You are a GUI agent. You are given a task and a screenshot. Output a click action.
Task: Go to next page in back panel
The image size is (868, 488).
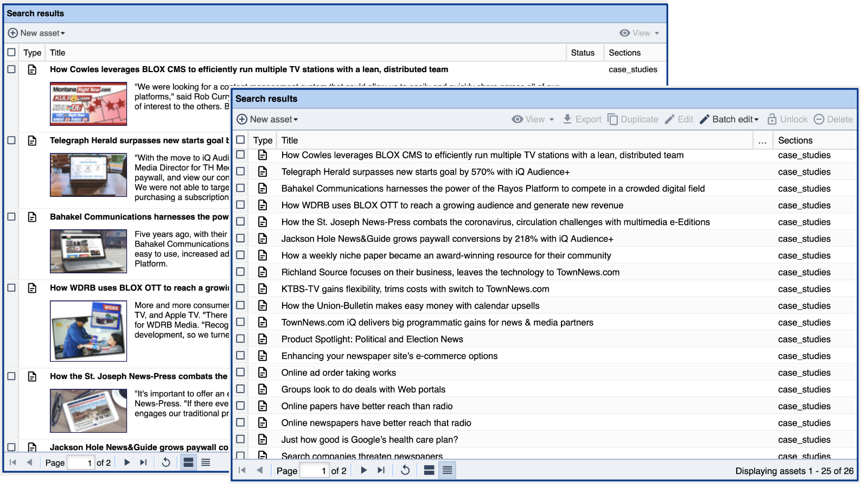127,463
